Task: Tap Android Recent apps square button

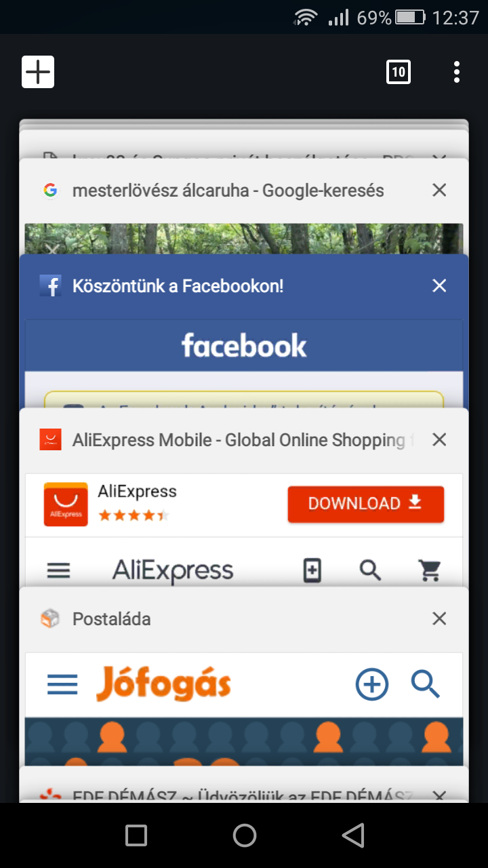Action: click(136, 835)
